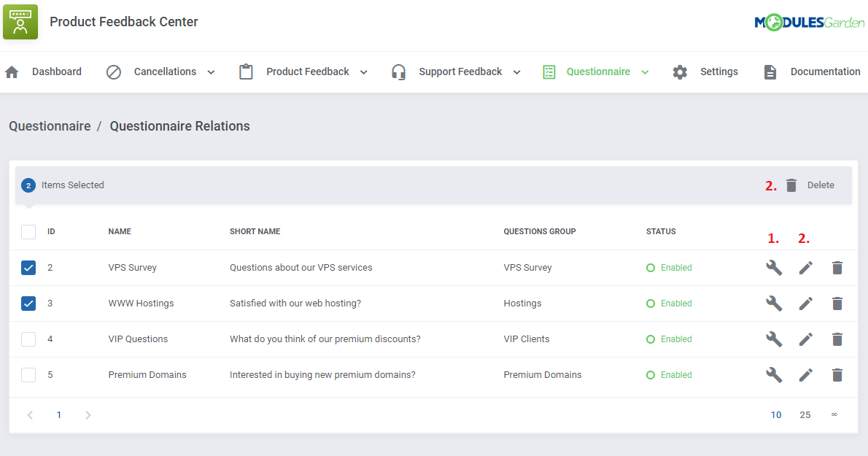Click the Questionnaire menu label
868x456 pixels.
(x=598, y=72)
